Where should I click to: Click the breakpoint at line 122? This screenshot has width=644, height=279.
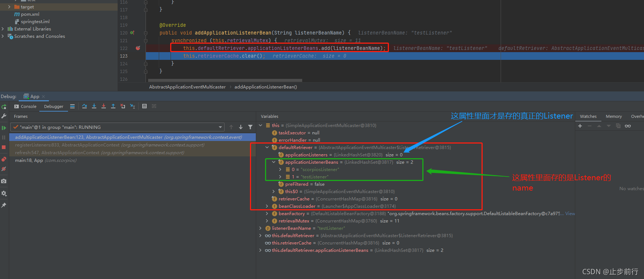pos(138,48)
